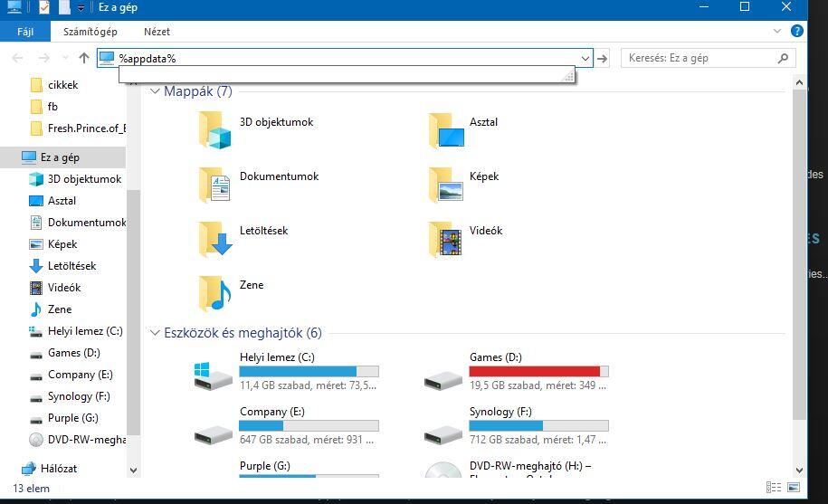Open the Fájl menu
The height and width of the screenshot is (504, 828).
coord(25,32)
